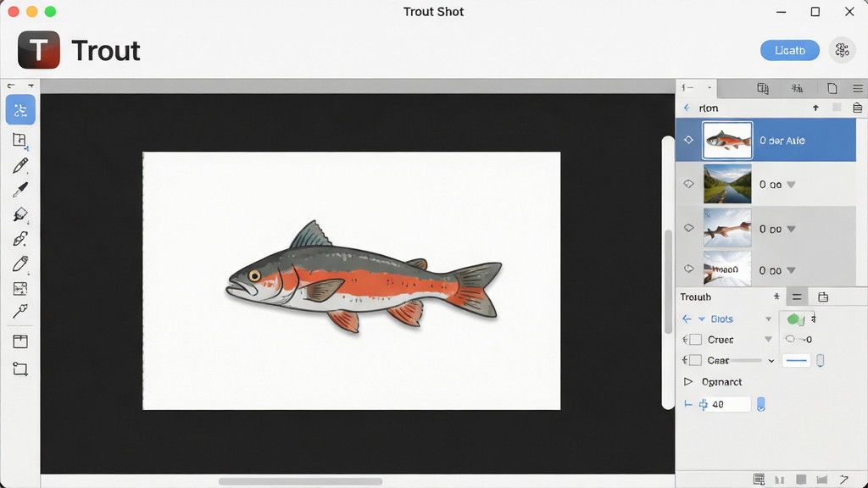
Task: Select the crop grid tool in left toolbar
Action: click(x=20, y=141)
